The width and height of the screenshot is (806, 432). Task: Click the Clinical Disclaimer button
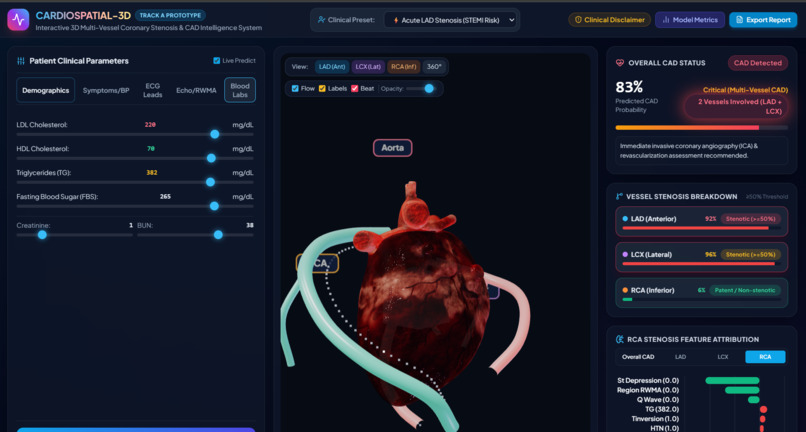click(610, 20)
